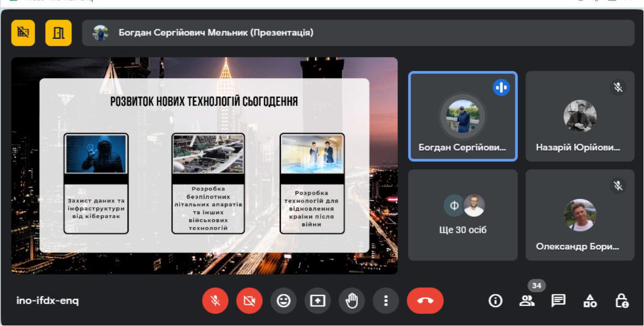Open host controls lock icon
Viewport: 644px width, 326px height.
(x=622, y=301)
